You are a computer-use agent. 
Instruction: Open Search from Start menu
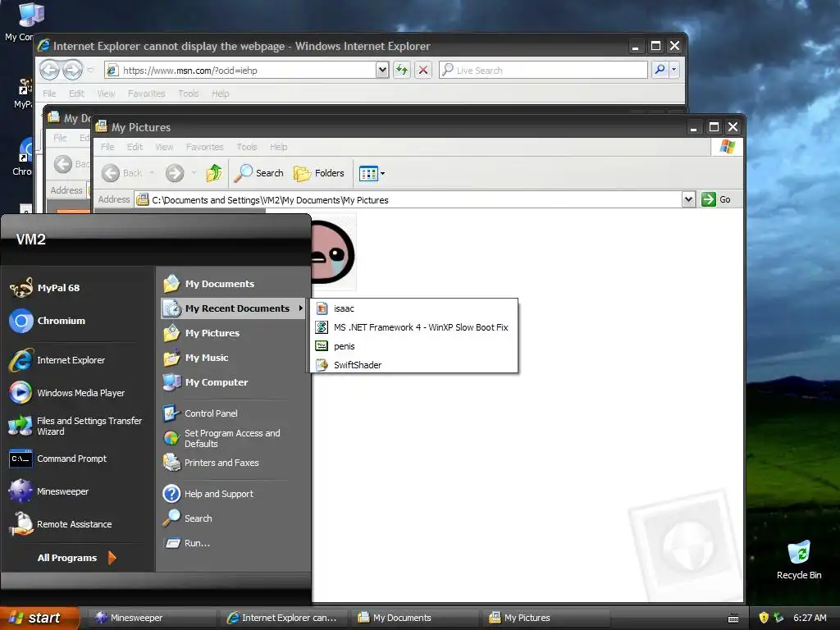coord(188,518)
